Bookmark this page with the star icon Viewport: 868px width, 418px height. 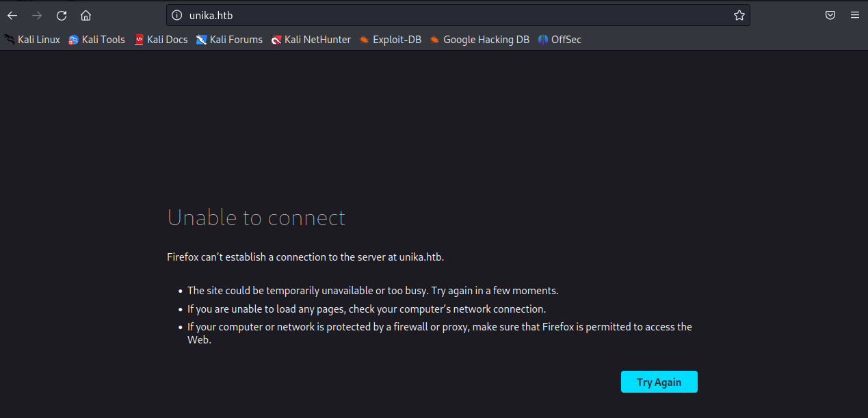pyautogui.click(x=739, y=15)
